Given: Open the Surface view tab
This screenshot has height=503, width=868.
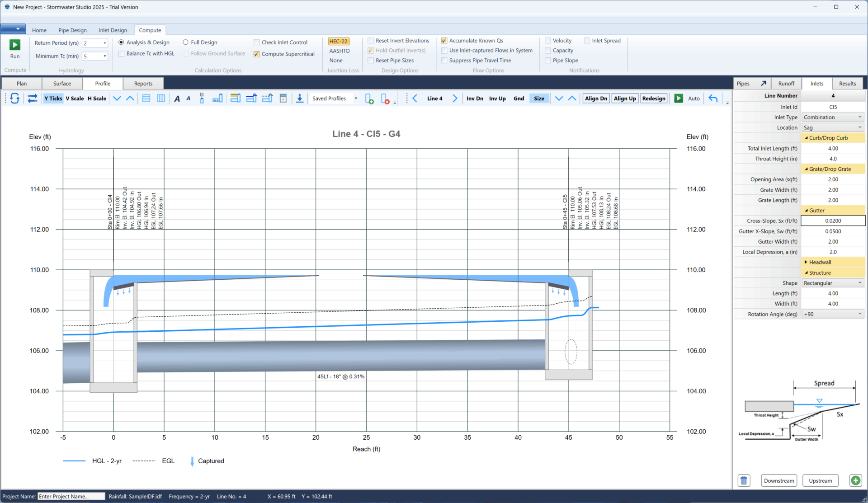Looking at the screenshot, I should pos(62,84).
